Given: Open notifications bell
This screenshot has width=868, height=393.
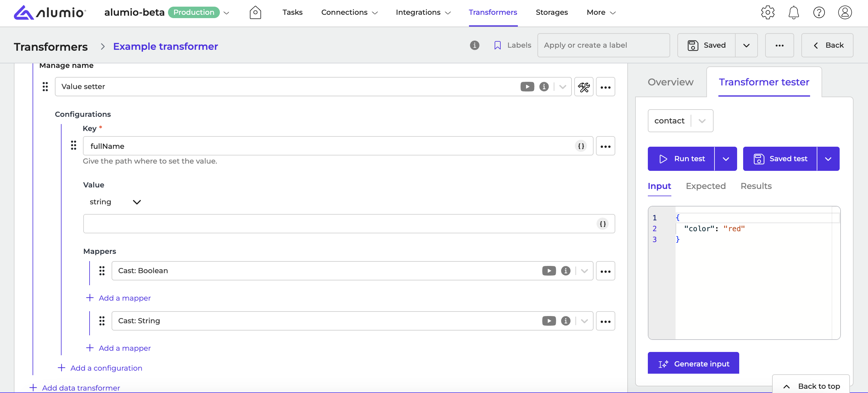Looking at the screenshot, I should click(x=794, y=12).
